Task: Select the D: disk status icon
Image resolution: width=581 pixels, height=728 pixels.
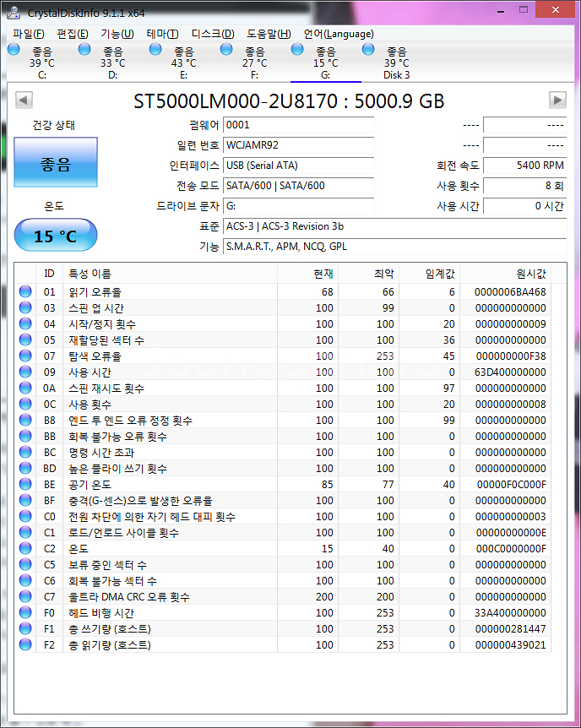Action: point(84,49)
